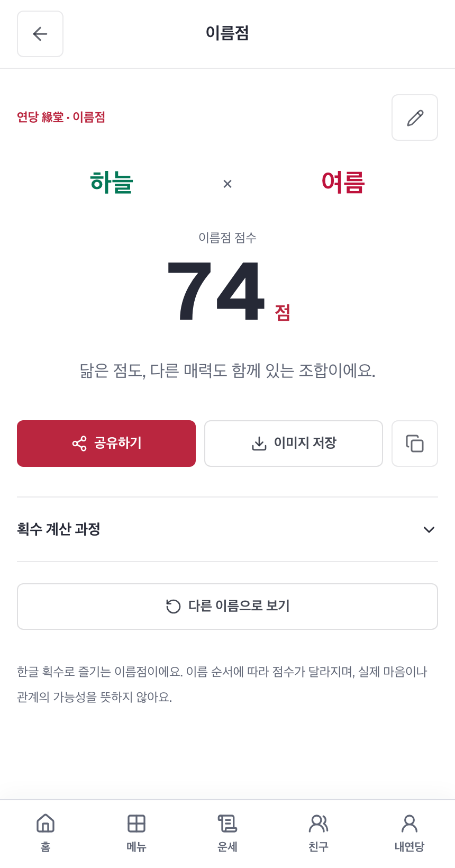Expand the 획수 계산 과정 section
The width and height of the screenshot is (455, 868).
tap(228, 529)
